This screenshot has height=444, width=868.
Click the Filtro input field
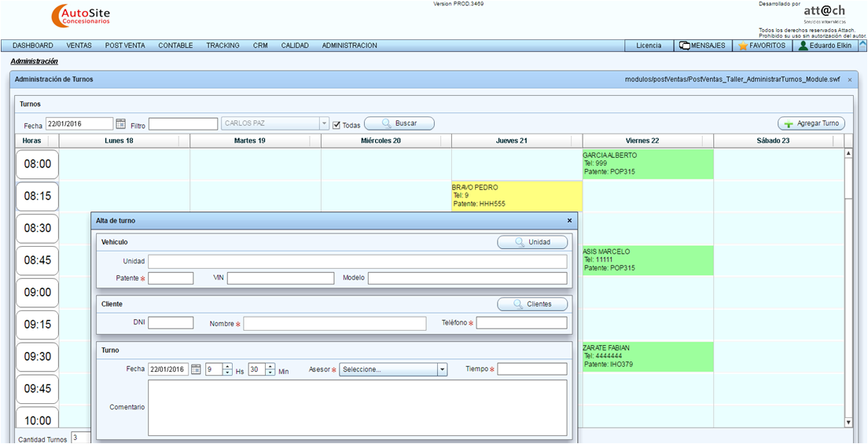pyautogui.click(x=183, y=124)
